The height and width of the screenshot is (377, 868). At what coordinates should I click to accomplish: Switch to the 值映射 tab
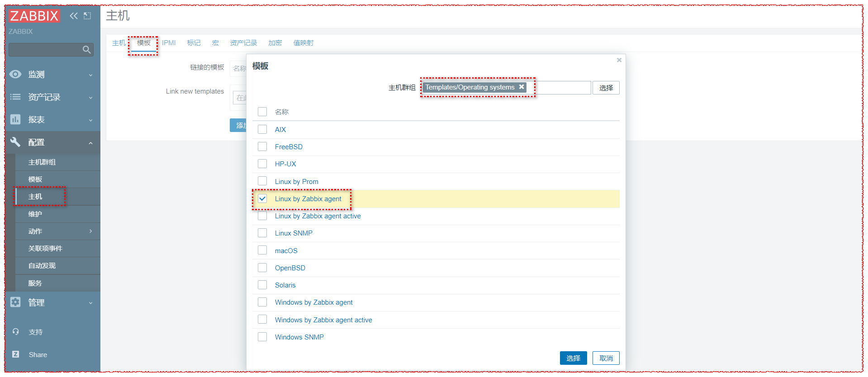tap(303, 42)
